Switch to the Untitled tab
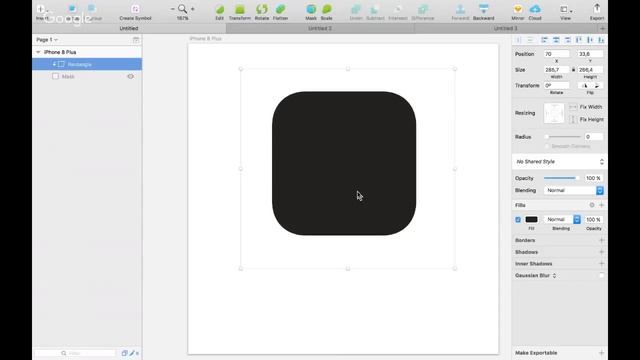The height and width of the screenshot is (360, 640). click(129, 29)
